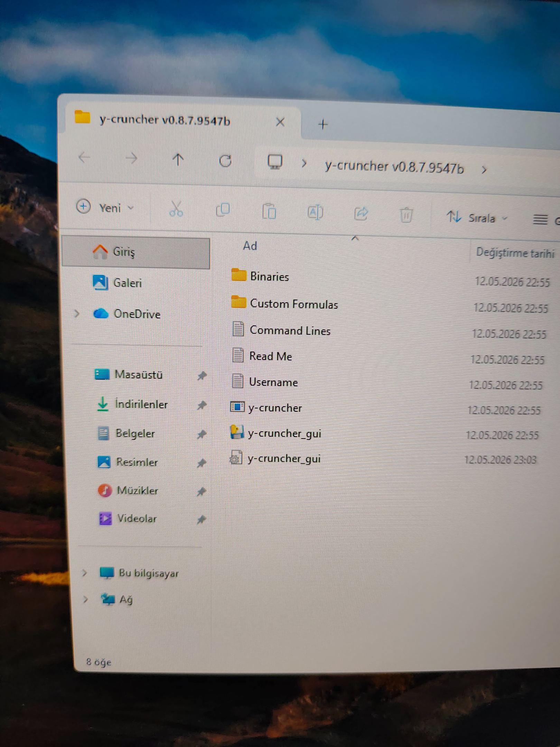Expand the OneDrive tree node
Viewport: 560px width, 747px height.
(77, 314)
